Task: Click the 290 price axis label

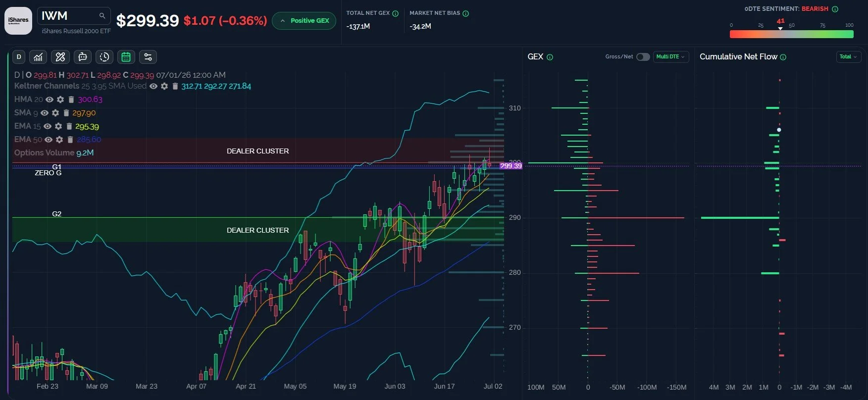Action: (x=515, y=217)
